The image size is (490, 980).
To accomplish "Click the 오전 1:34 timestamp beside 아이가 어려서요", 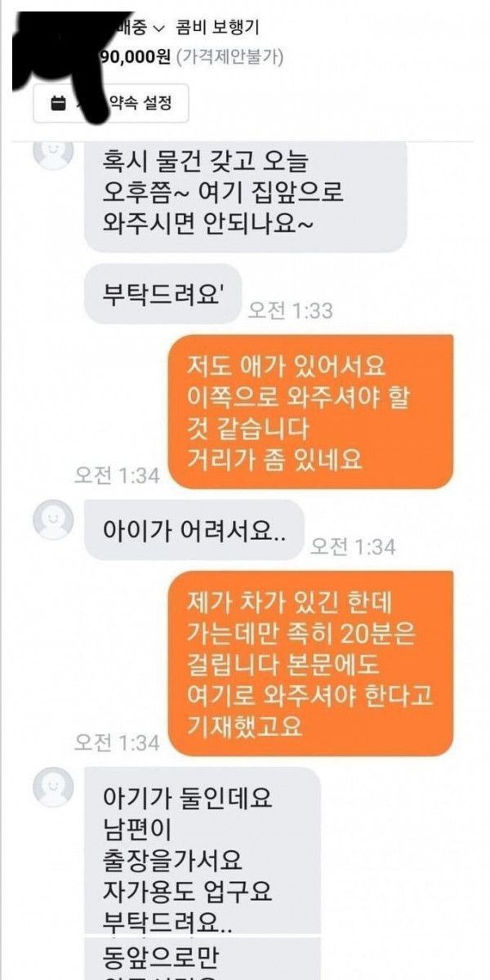I will [x=353, y=546].
